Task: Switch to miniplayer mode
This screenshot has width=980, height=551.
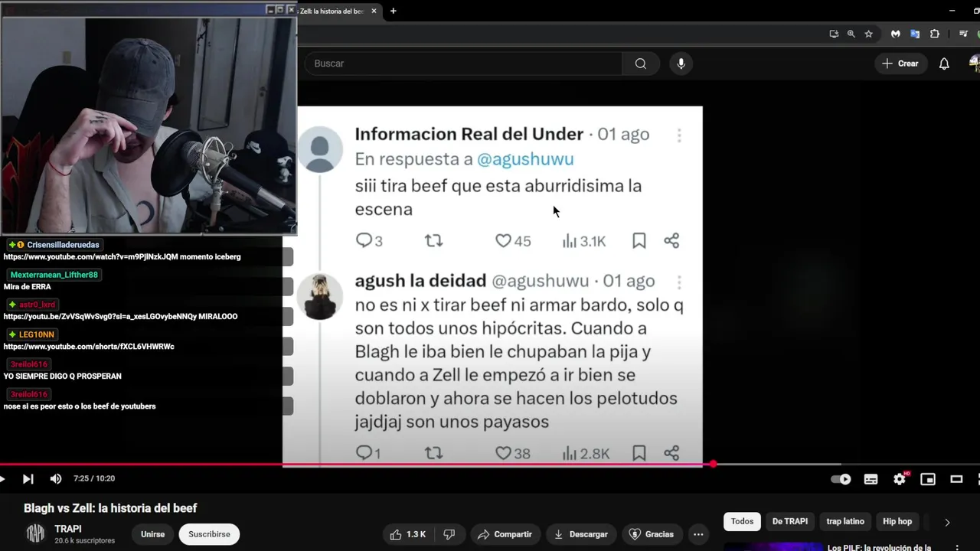Action: [x=928, y=479]
